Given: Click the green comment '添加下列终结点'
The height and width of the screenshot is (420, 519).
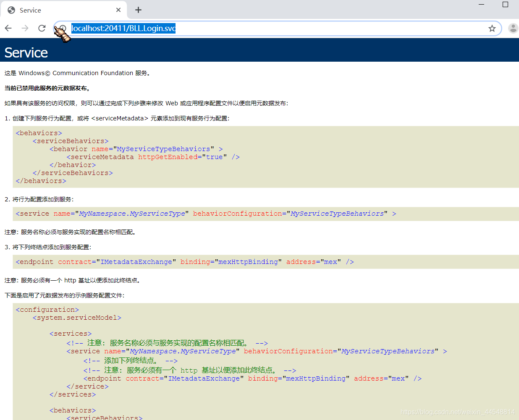Looking at the screenshot, I should (131, 361).
